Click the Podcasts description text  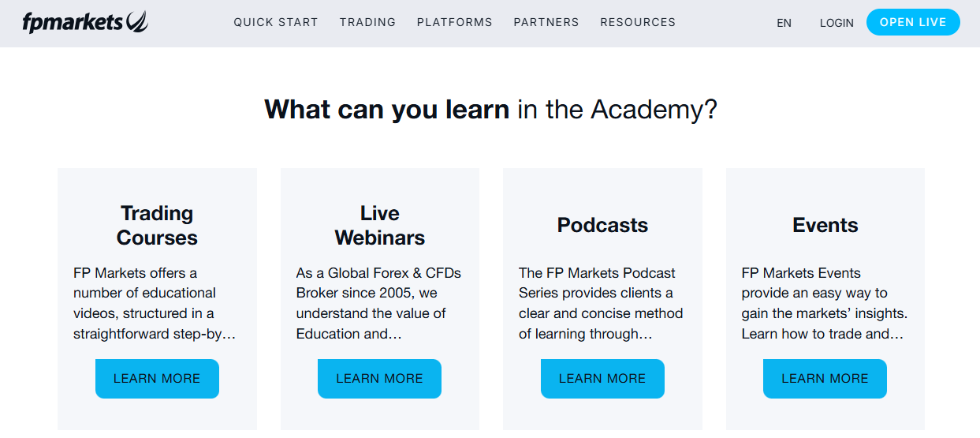pos(601,303)
